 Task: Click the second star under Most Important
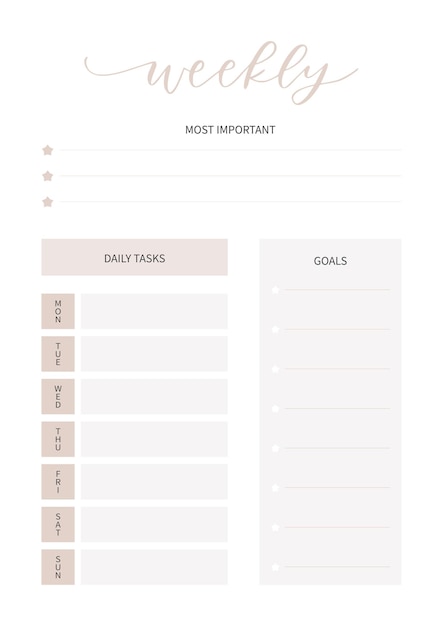(48, 176)
